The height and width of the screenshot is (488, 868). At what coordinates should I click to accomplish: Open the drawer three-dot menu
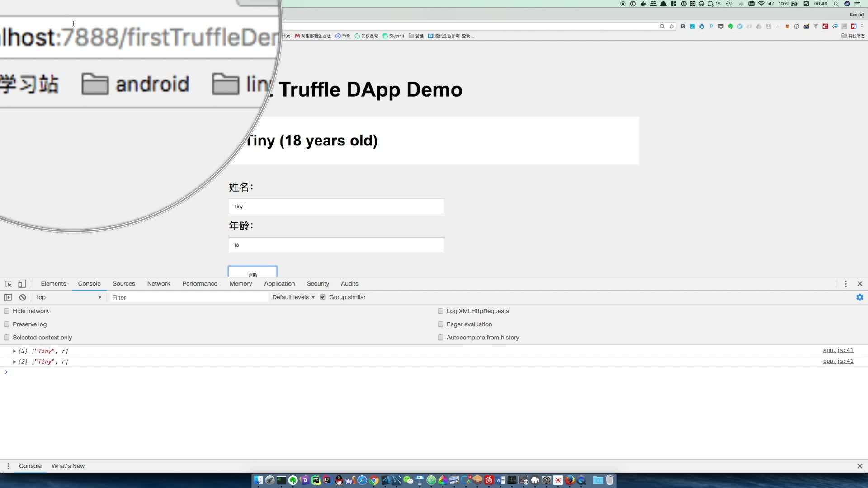click(x=8, y=466)
